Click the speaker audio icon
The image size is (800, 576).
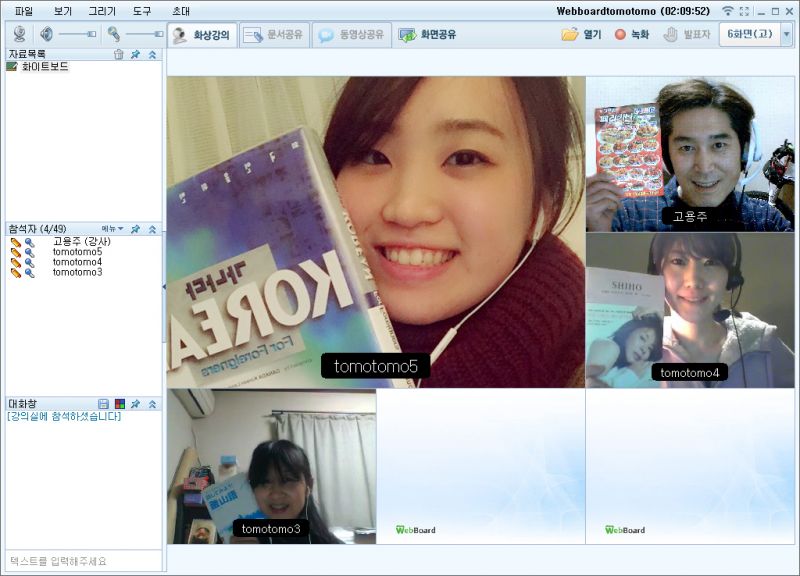[47, 33]
